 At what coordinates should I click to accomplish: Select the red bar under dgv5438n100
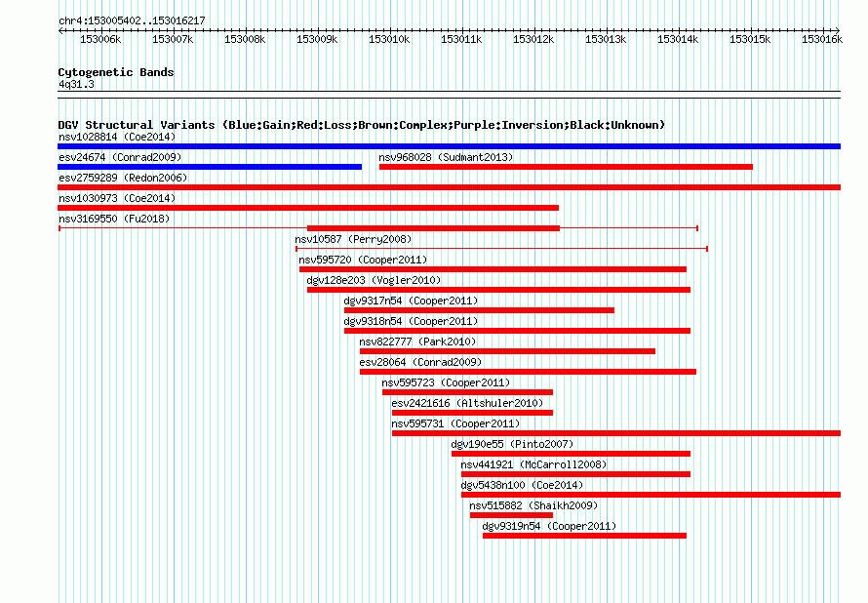point(651,495)
